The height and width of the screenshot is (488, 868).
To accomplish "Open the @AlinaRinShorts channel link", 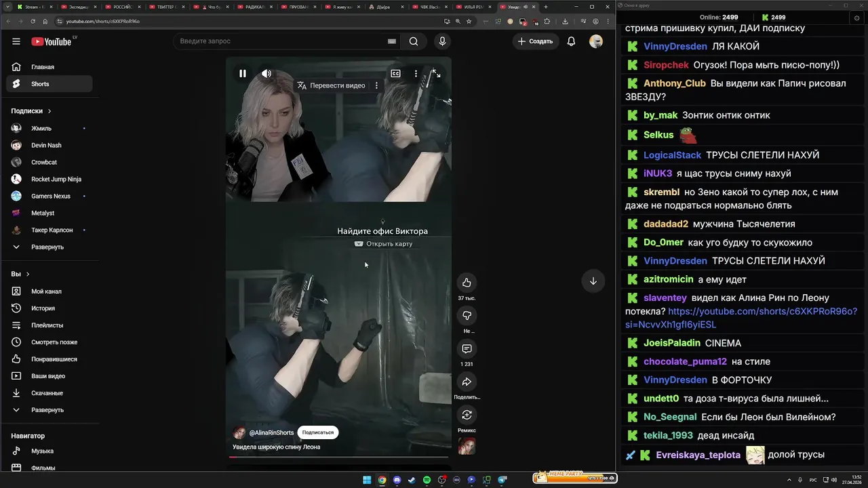I will tap(271, 432).
